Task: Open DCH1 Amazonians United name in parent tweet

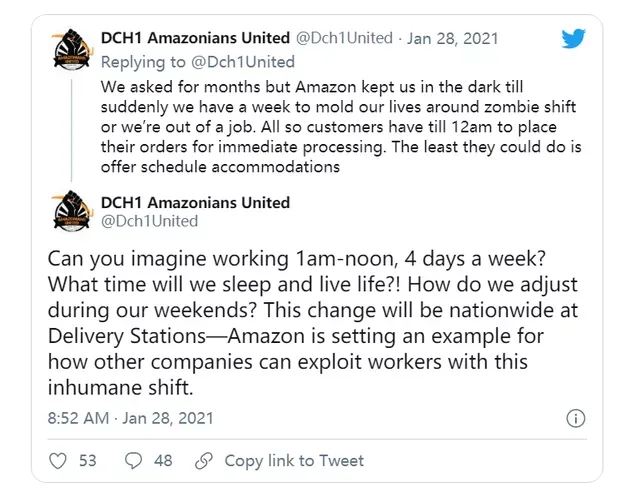Action: (x=195, y=38)
